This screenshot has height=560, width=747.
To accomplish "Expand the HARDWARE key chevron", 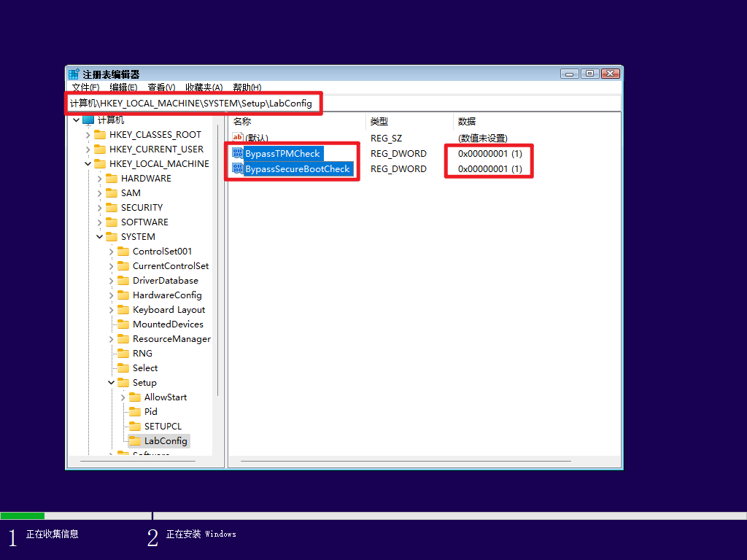I will click(x=99, y=179).
